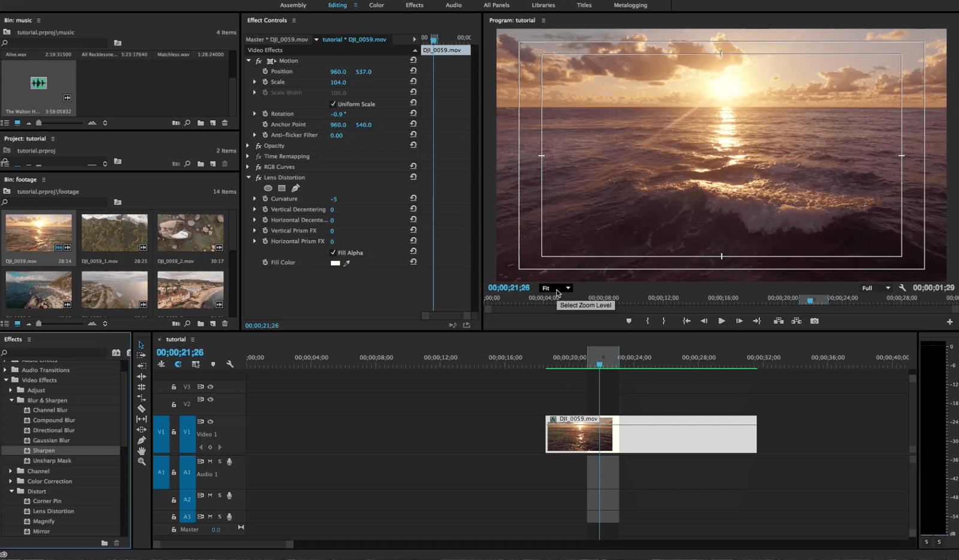Hide the V1 track output eye
The width and height of the screenshot is (959, 560).
[x=210, y=422]
